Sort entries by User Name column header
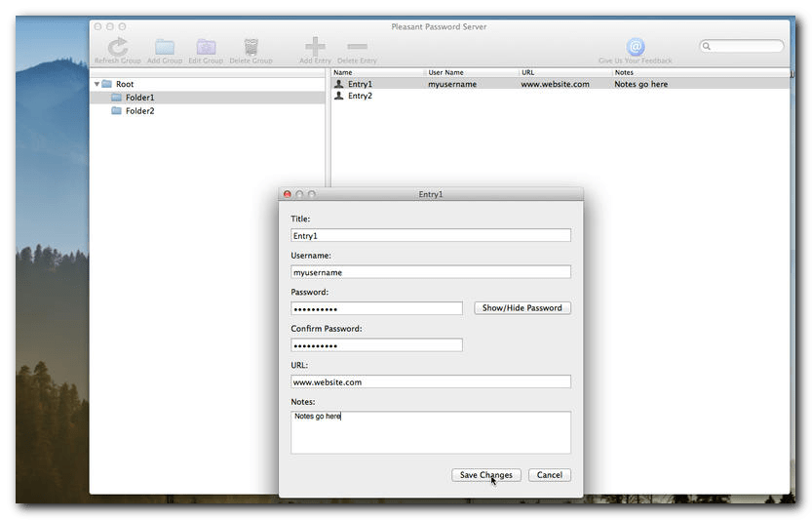 [471, 72]
